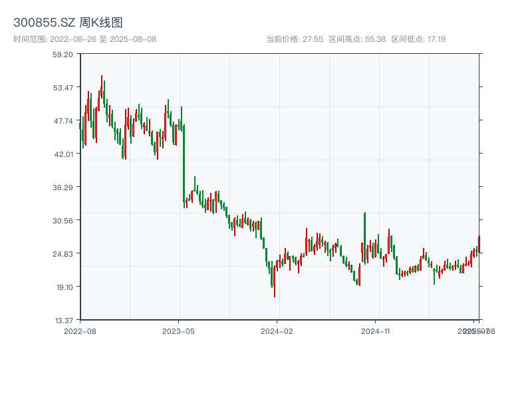Click the 区间高点 55.38 label
The height and width of the screenshot is (399, 532).
(357, 39)
